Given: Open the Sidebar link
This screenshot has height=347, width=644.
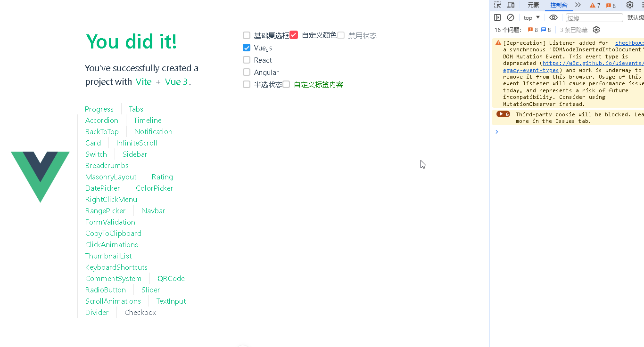Looking at the screenshot, I should [x=135, y=154].
